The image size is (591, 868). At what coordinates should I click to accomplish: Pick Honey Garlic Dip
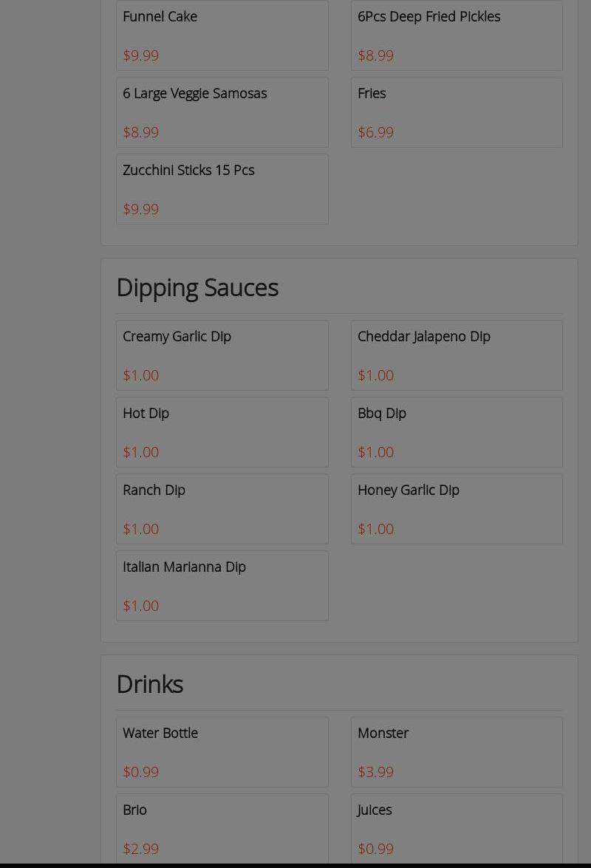[457, 508]
